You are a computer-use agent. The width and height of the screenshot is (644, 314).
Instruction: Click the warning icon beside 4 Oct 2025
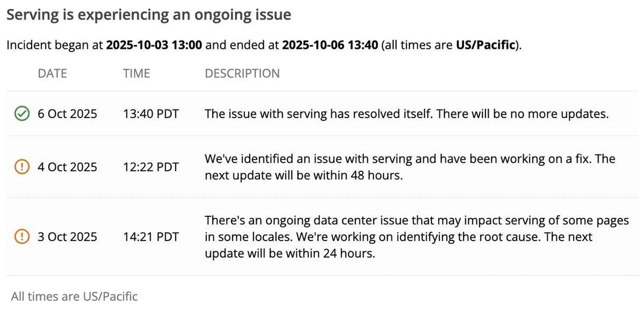tap(22, 167)
